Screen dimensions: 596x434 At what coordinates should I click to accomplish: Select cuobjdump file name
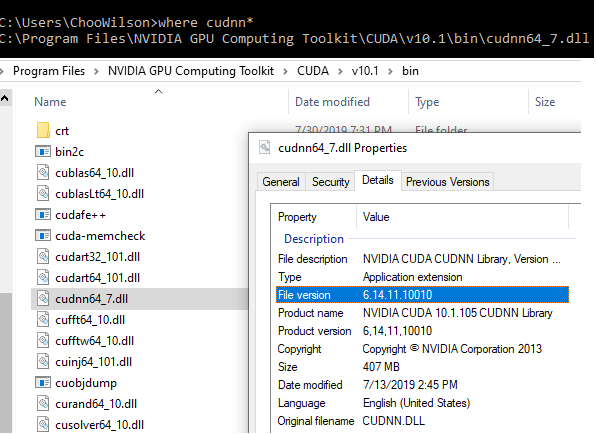tap(86, 383)
